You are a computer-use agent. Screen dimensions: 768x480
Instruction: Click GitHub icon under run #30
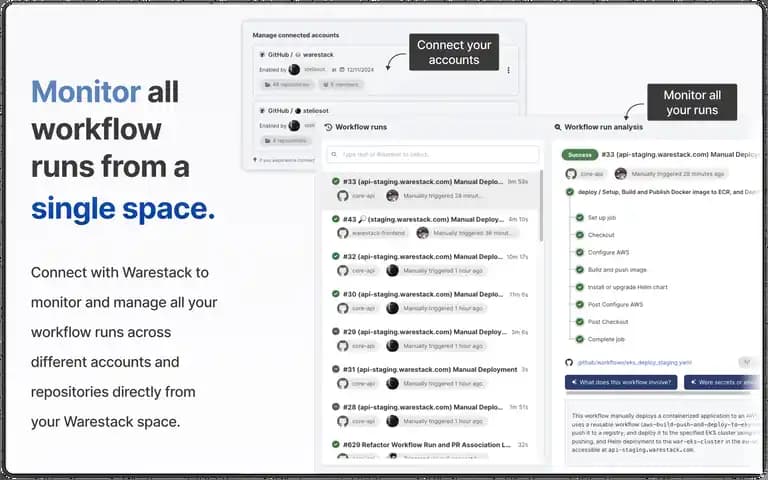[x=343, y=308]
